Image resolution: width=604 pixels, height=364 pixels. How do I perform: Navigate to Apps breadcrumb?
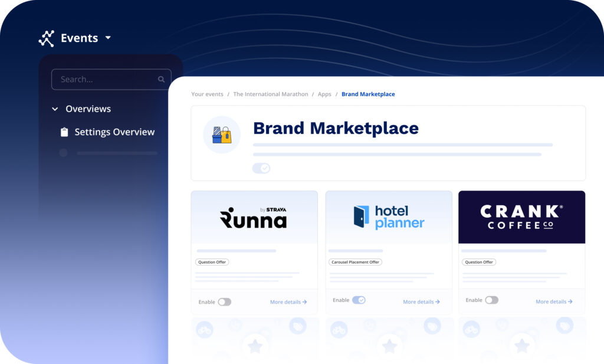[324, 94]
